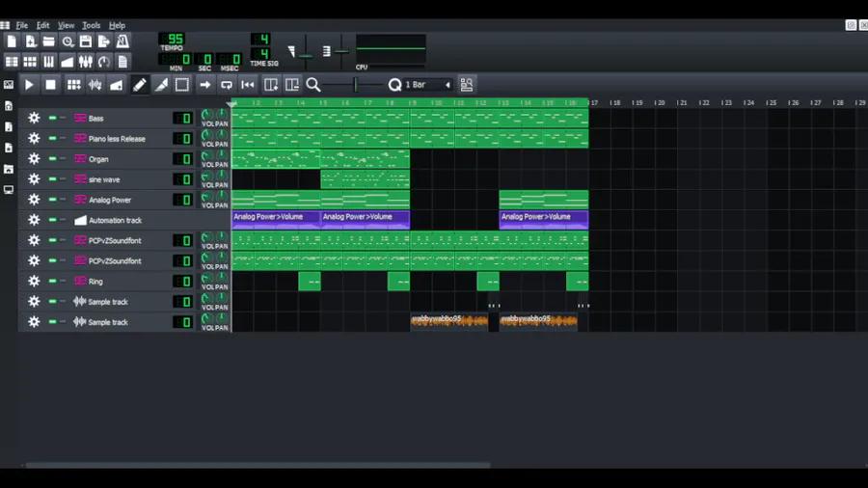The image size is (868, 488).
Task: Open the Help menu
Action: pos(117,25)
